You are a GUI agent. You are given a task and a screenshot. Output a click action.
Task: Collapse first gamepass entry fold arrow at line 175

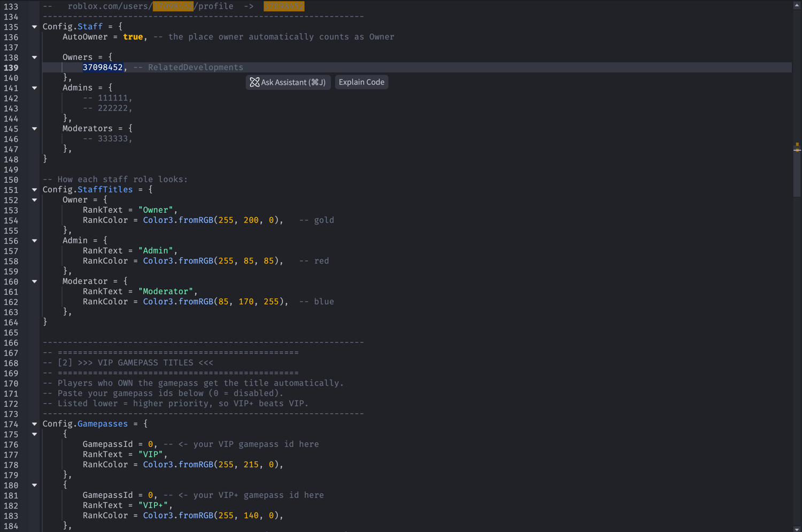coord(34,434)
